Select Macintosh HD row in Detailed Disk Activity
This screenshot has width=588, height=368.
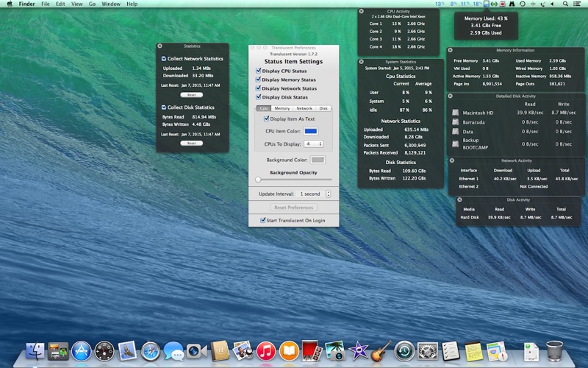515,113
